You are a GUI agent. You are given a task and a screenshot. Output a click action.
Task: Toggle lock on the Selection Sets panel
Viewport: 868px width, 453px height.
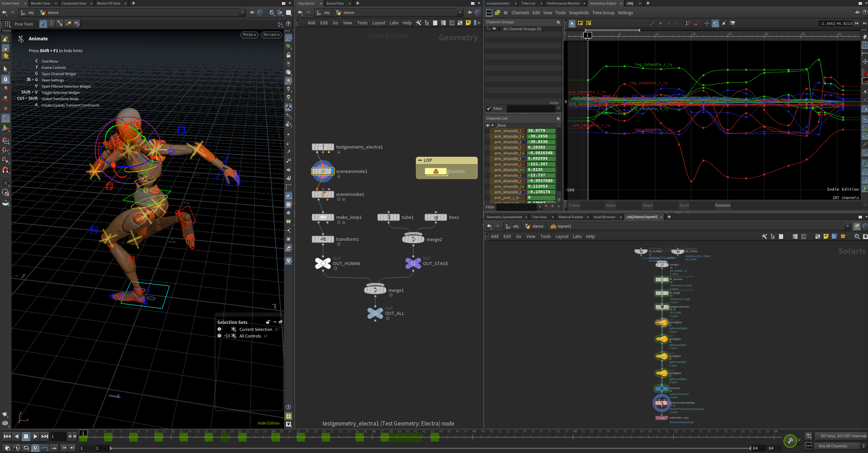coord(268,322)
